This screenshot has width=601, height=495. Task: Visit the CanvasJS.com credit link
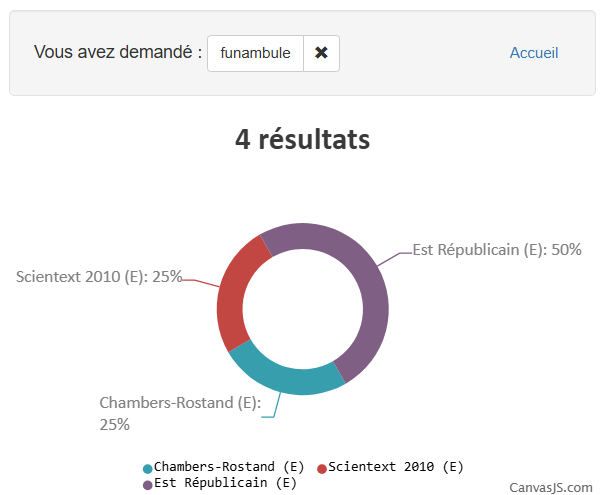[552, 487]
